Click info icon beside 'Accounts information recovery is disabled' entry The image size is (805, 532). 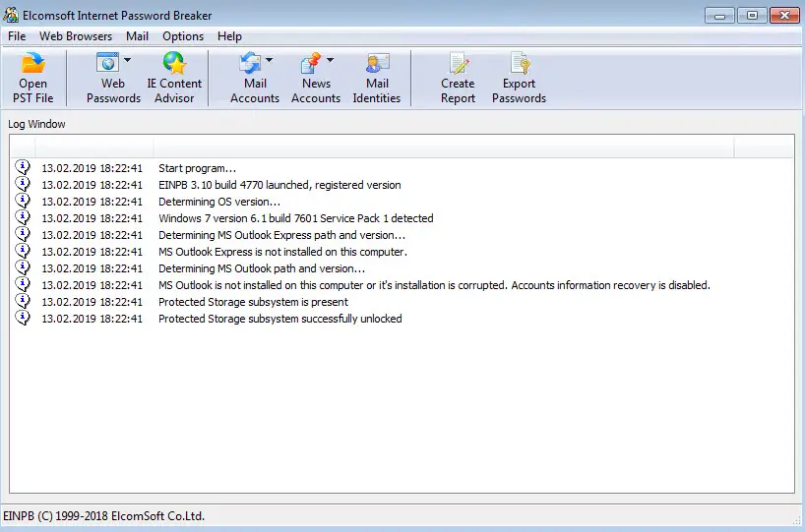[23, 285]
